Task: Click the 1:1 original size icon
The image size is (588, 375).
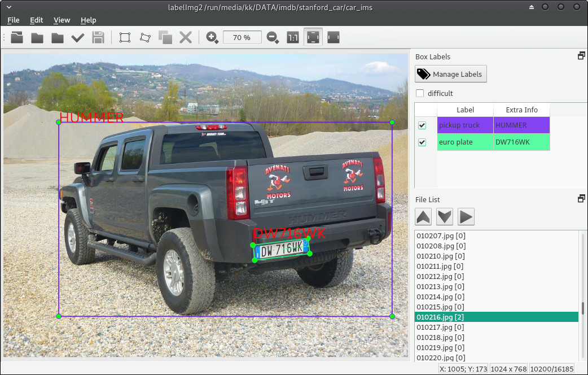Action: tap(293, 37)
